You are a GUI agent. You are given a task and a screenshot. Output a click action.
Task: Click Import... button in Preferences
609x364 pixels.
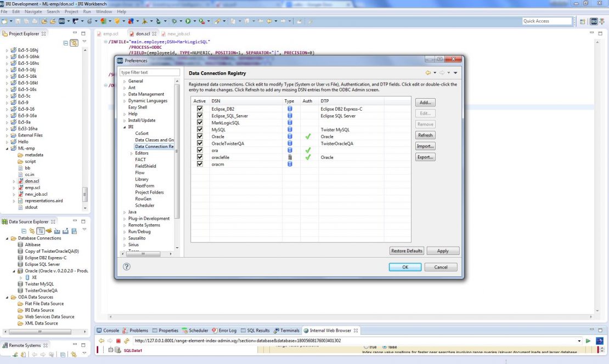(425, 146)
